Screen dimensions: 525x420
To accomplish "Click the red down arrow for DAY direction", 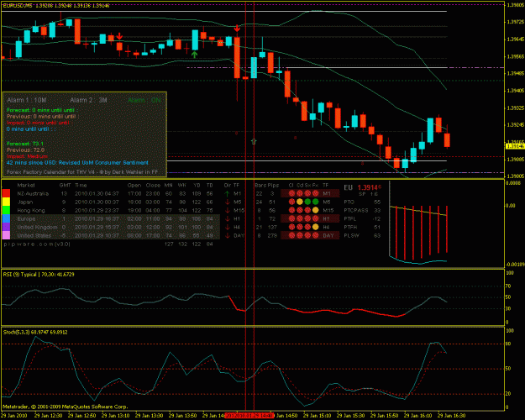I will 228,235.
